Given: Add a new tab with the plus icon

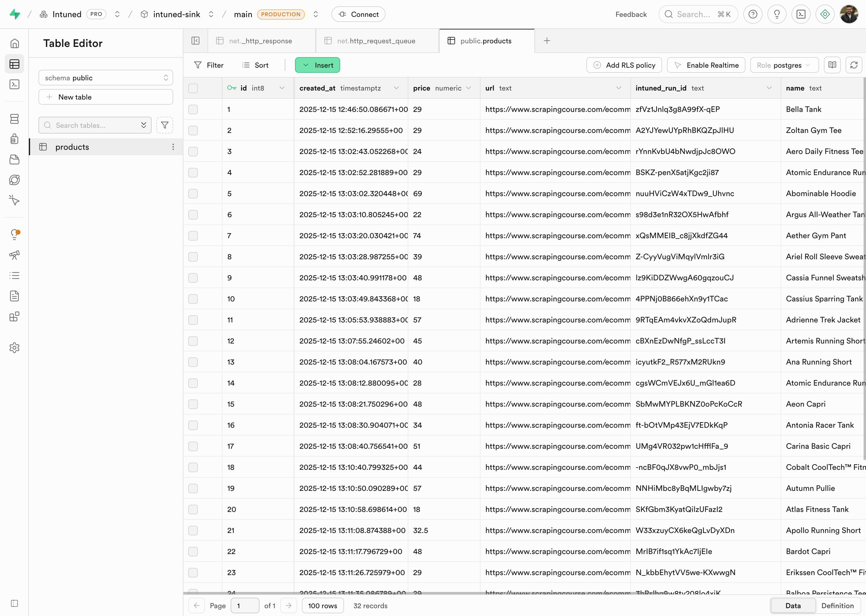Looking at the screenshot, I should (547, 41).
